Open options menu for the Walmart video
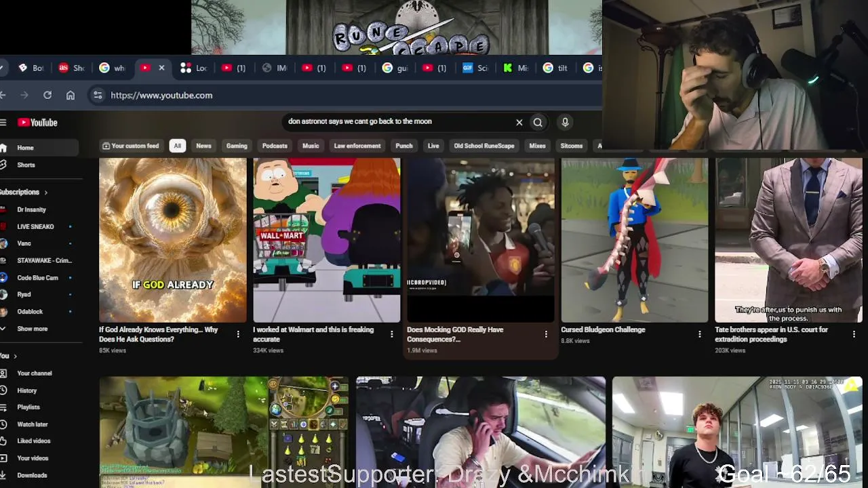868x488 pixels. tap(392, 334)
